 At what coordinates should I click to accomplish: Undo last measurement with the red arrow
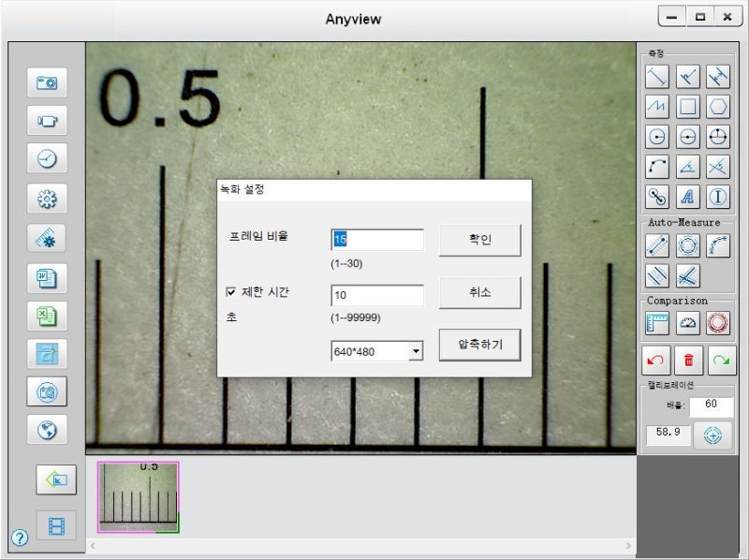coord(656,361)
